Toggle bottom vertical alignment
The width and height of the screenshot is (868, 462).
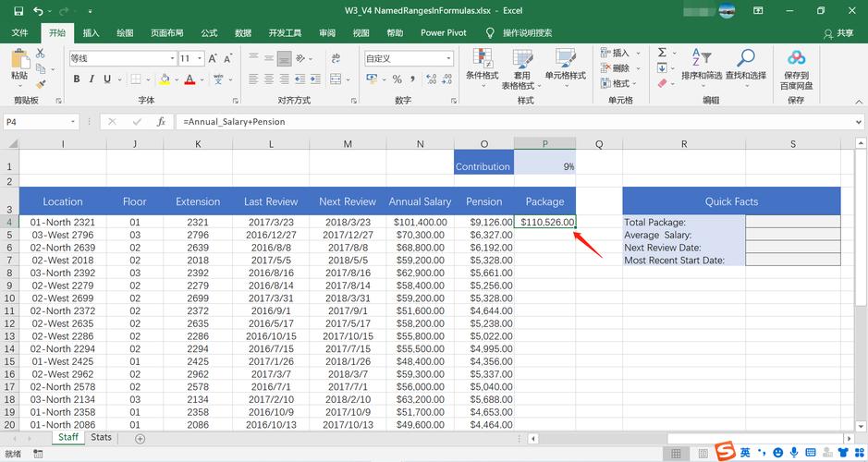285,58
